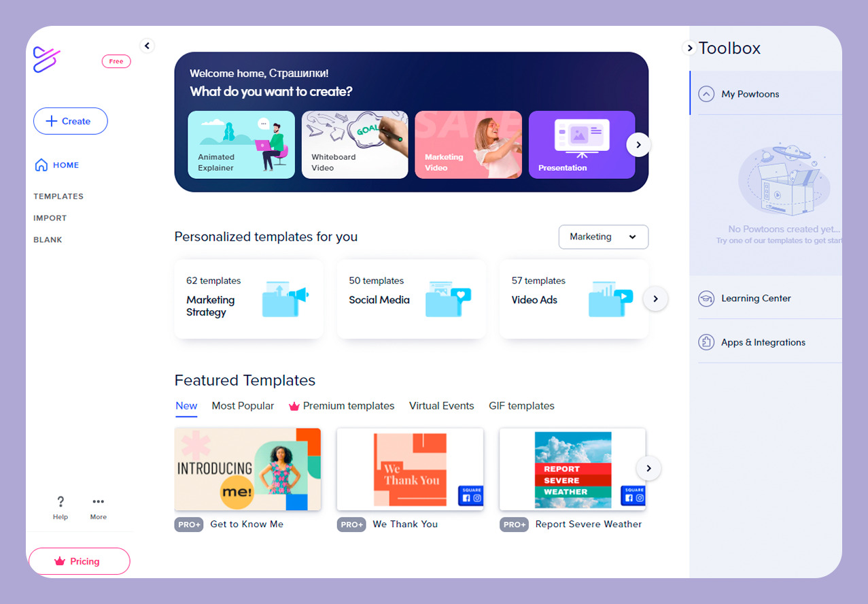Show more featured templates arrow
Screen dimensions: 868x604
coord(648,468)
